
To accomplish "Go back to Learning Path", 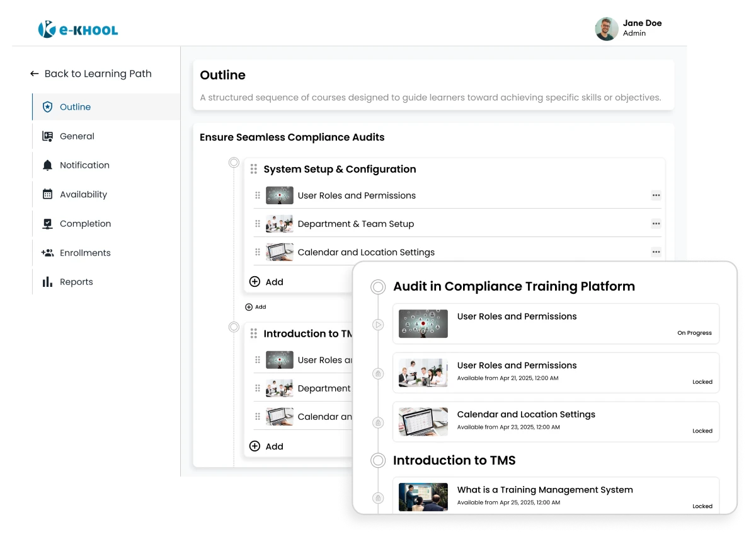I will tap(91, 74).
